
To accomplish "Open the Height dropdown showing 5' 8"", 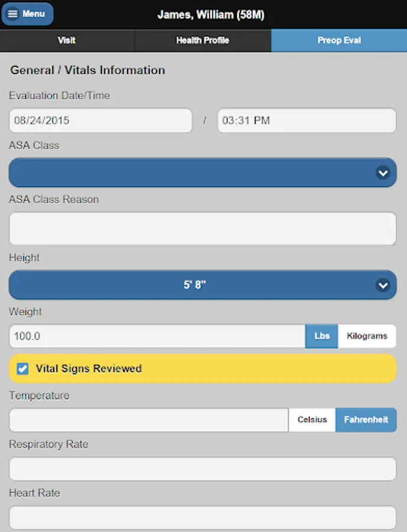I will pos(195,285).
